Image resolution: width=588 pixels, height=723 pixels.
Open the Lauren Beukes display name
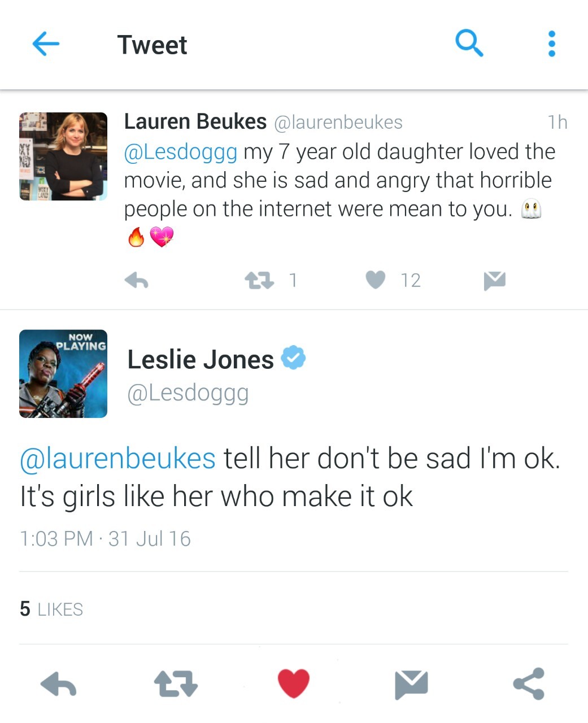[x=195, y=121]
